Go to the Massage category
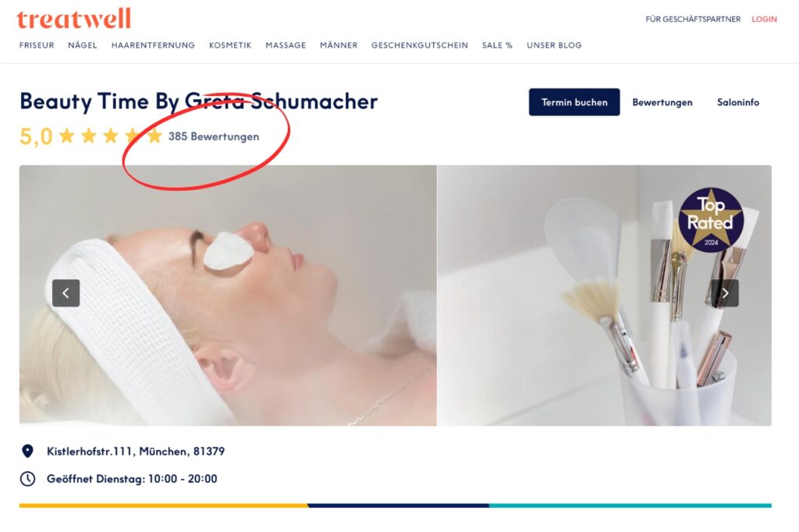Screen dimensions: 799x532 tap(286, 45)
